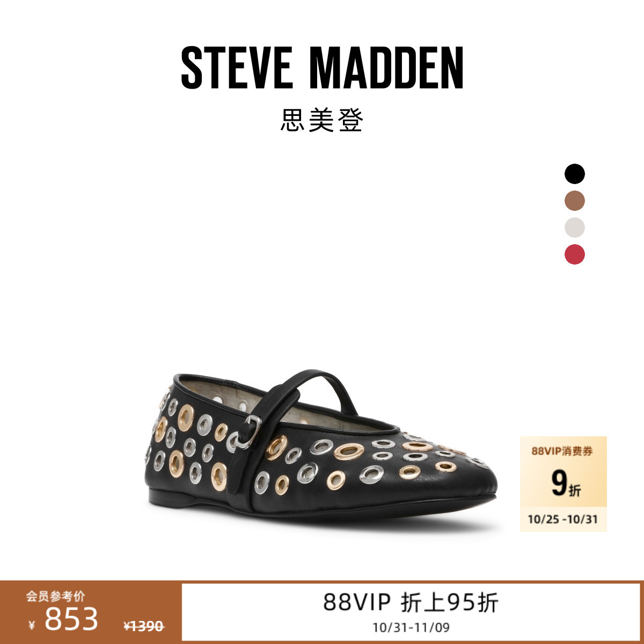This screenshot has height=644, width=644.
Task: Choose the brown color swatch
Action: [574, 201]
